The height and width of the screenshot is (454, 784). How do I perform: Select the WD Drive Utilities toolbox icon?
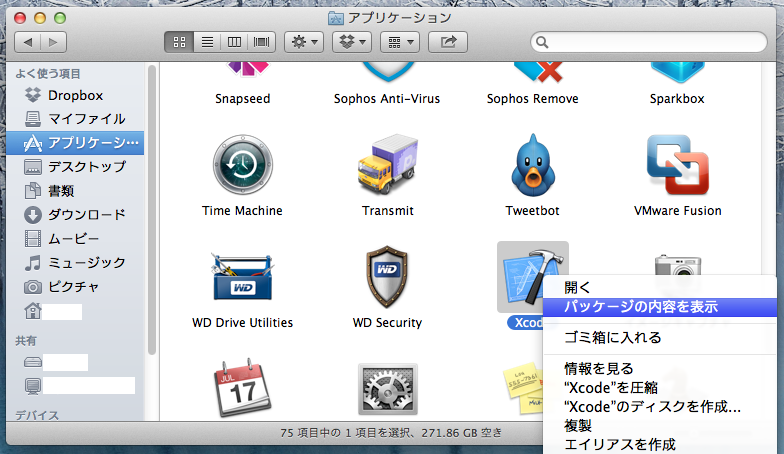pos(242,278)
